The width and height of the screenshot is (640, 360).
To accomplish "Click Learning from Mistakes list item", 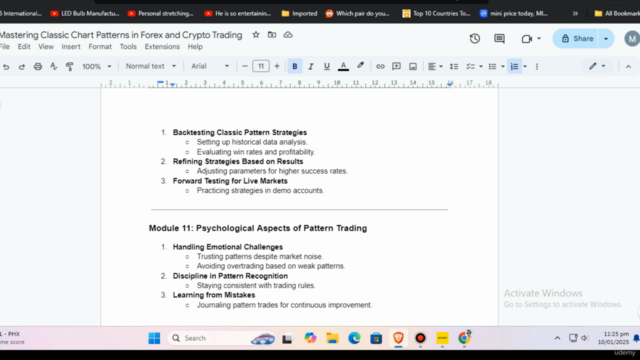I will pos(214,295).
